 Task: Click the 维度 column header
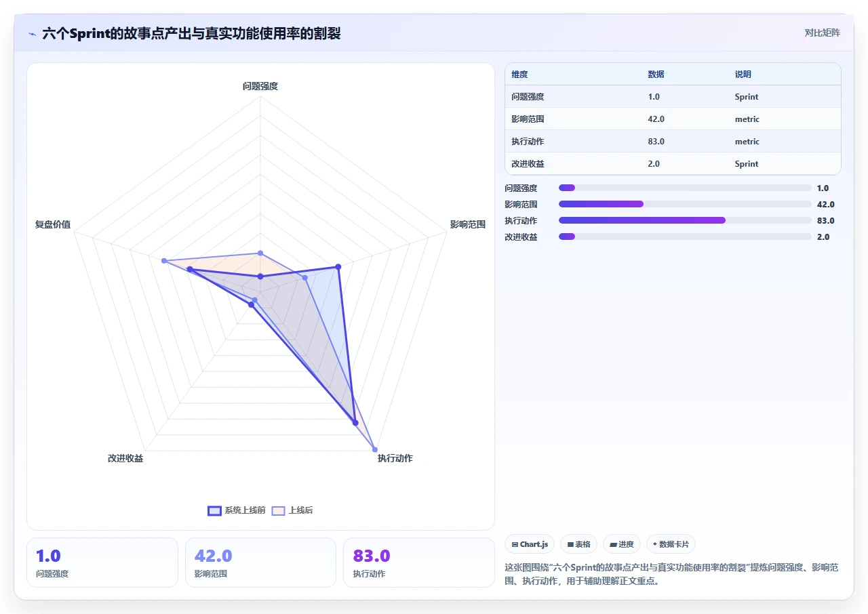coord(519,75)
